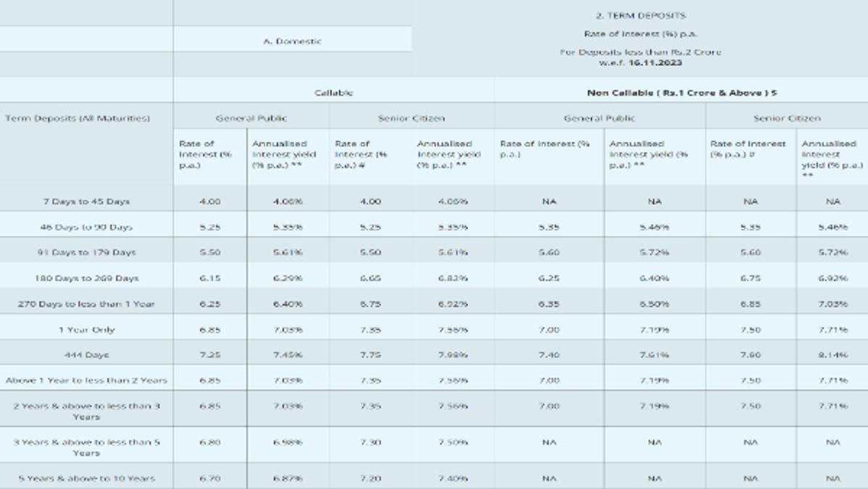Click 7.03% yield in the 270 Days row
Viewport: 868px width, 489px height.
[x=832, y=304]
